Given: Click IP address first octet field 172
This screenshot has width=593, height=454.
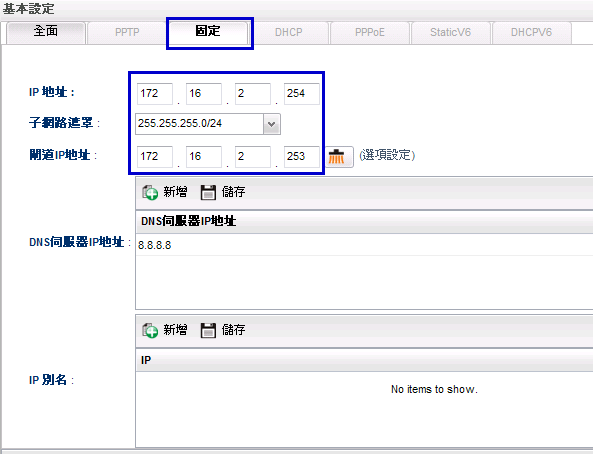Looking at the screenshot, I should tap(155, 93).
